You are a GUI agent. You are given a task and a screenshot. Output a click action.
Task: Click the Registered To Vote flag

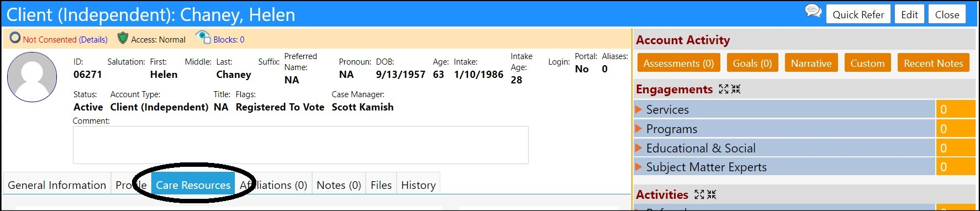point(280,107)
